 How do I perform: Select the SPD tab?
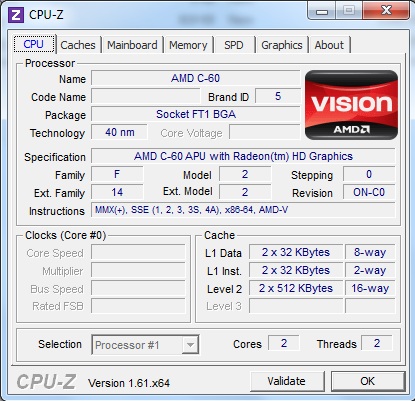coord(234,45)
